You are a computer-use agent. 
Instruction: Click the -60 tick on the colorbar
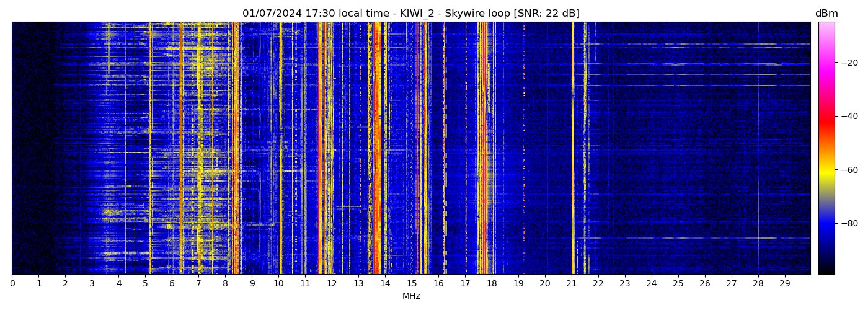pyautogui.click(x=849, y=169)
